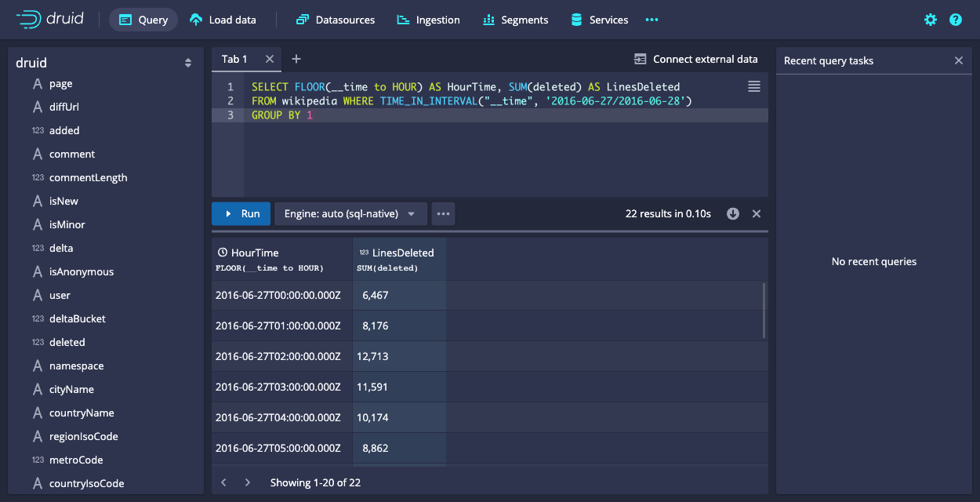The width and height of the screenshot is (980, 502).
Task: Open the Segments view
Action: (x=515, y=20)
